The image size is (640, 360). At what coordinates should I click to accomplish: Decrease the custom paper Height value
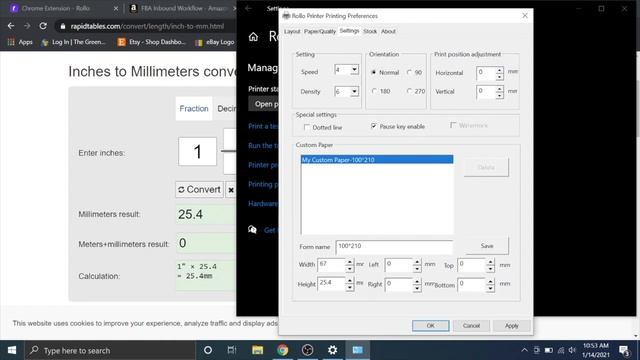(349, 287)
